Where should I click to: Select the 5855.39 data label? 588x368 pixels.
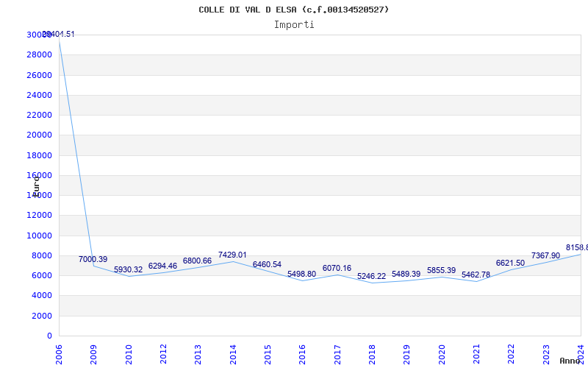(x=442, y=270)
